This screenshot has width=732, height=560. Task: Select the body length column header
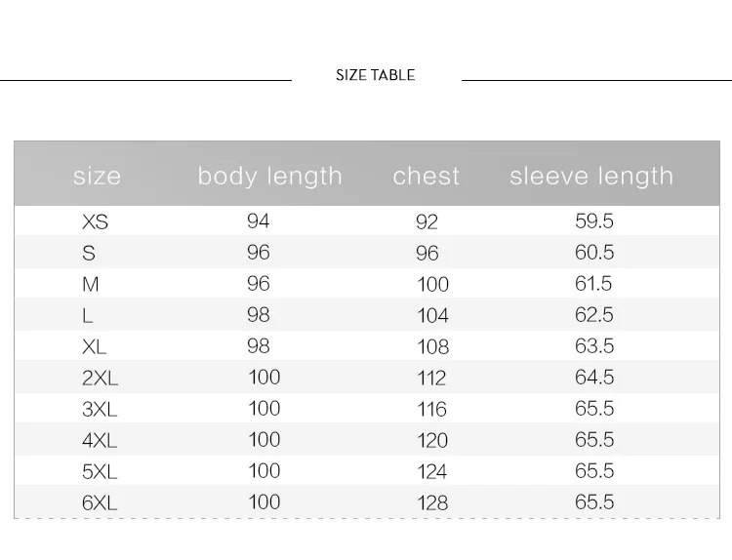click(269, 177)
